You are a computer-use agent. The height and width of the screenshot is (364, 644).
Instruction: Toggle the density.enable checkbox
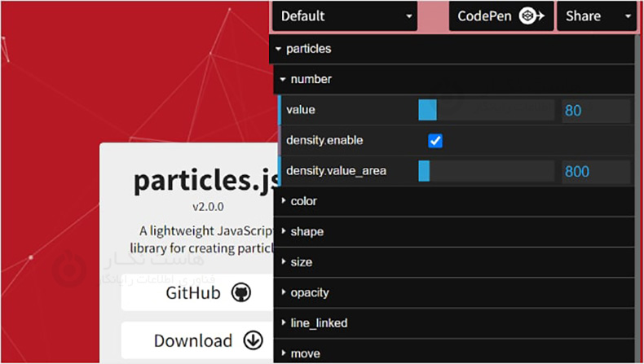435,141
